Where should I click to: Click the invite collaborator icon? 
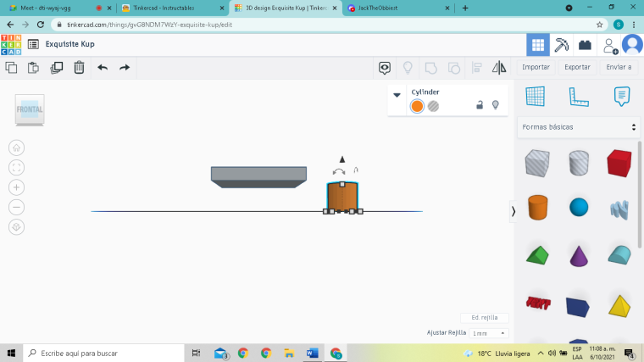(610, 46)
